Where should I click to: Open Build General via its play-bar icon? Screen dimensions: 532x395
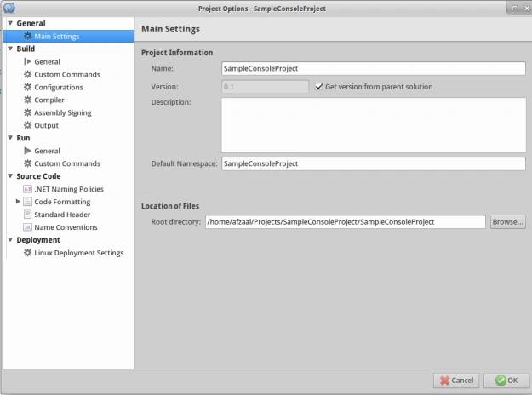[27, 61]
